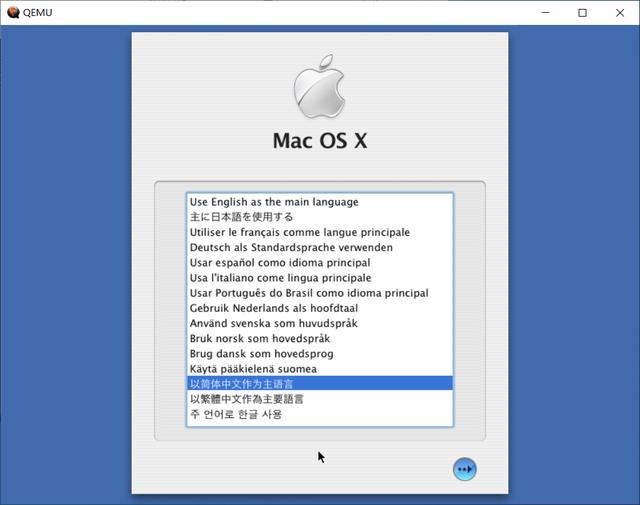Viewport: 640px width, 505px height.
Task: Pick "Deutsch als Standardsprache verwenden"
Action: click(x=320, y=247)
